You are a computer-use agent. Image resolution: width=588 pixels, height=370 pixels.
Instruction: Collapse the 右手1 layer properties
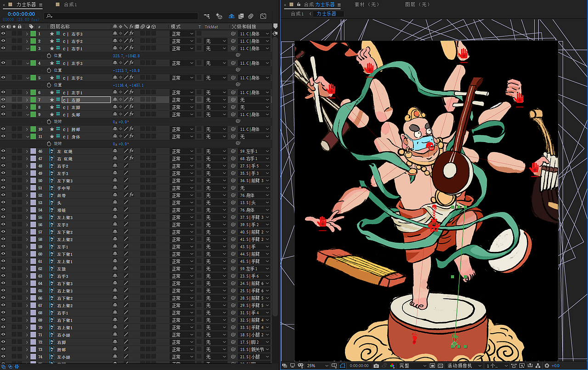coord(27,49)
